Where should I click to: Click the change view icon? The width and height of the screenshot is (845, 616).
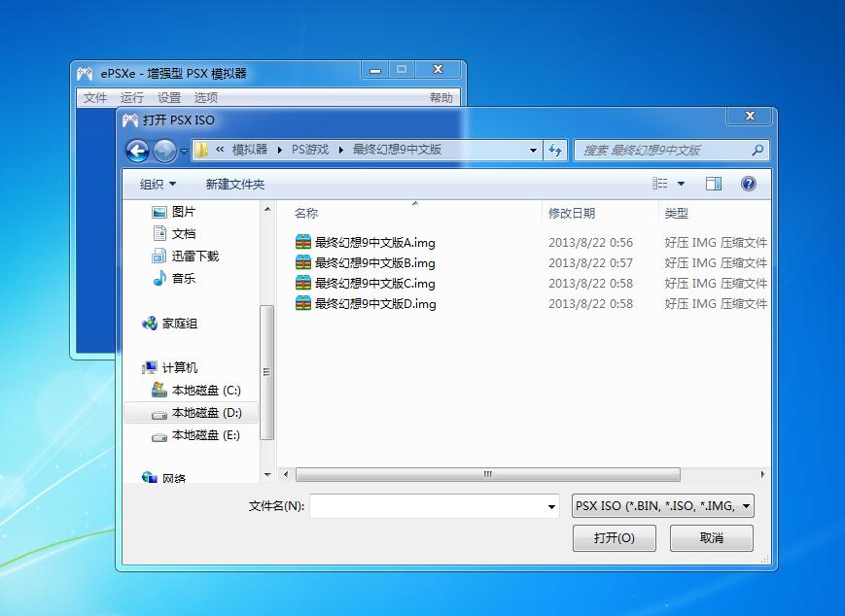660,184
